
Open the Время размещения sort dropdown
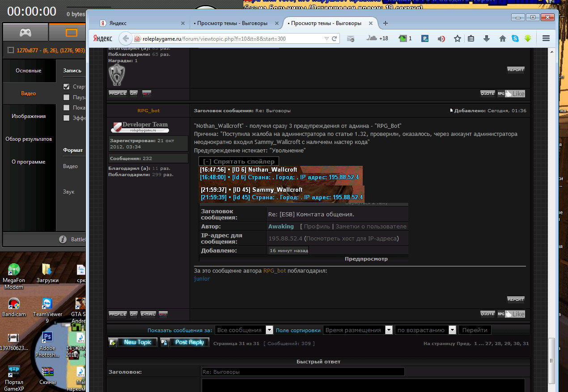point(358,330)
